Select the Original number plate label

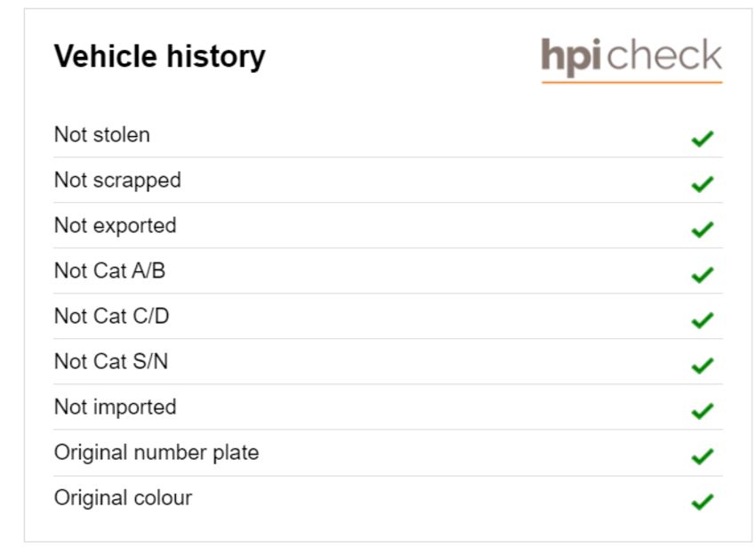[x=157, y=454]
